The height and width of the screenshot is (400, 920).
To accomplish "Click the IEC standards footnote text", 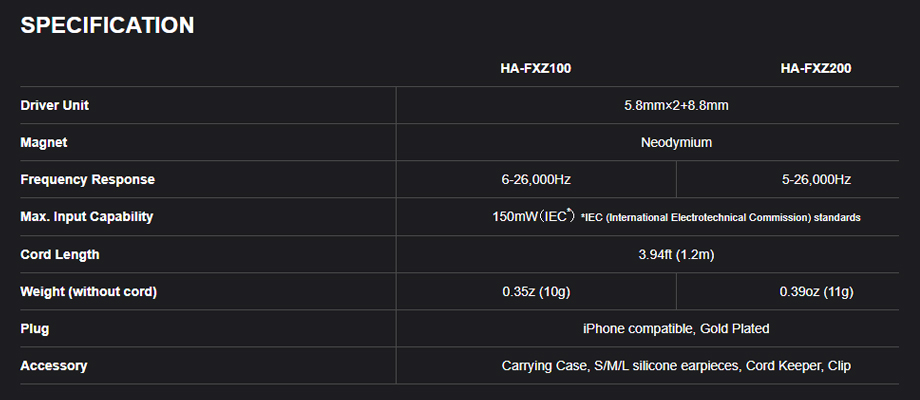I will (721, 218).
